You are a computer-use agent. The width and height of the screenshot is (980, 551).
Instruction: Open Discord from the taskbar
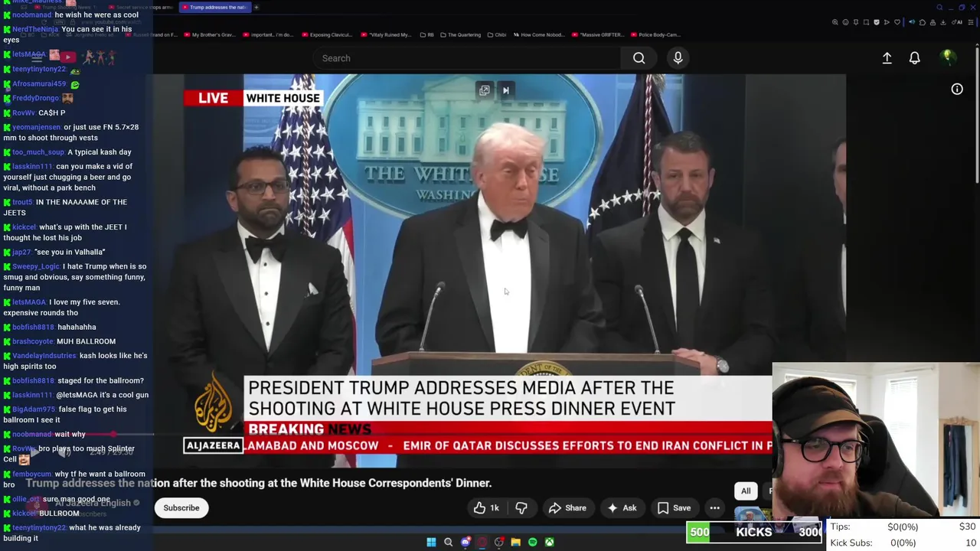point(465,542)
